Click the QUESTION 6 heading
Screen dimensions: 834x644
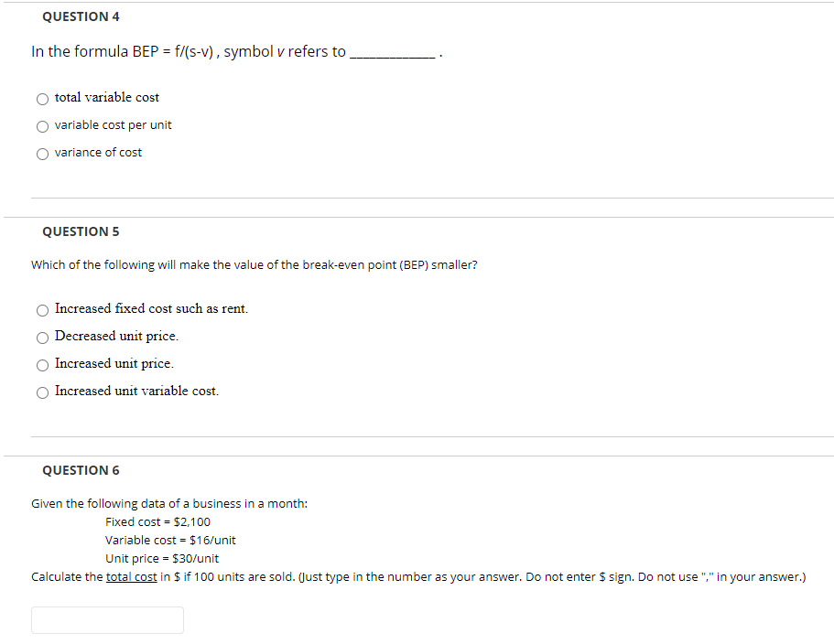point(81,470)
